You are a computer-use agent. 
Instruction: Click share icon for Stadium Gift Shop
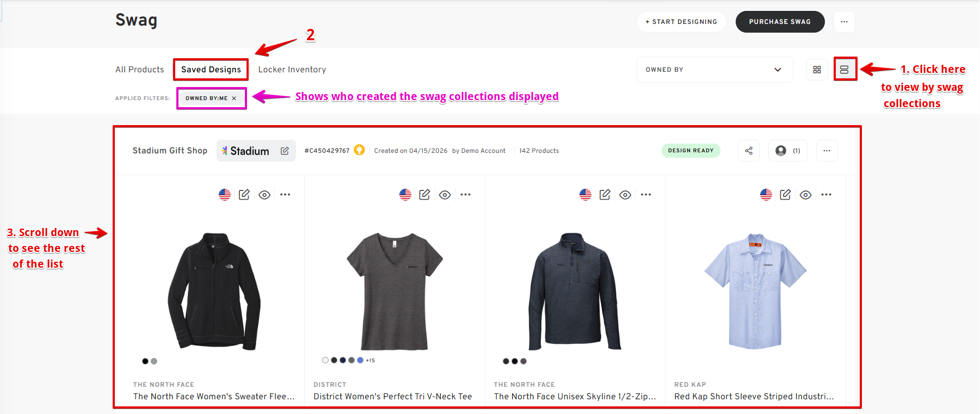(x=749, y=151)
